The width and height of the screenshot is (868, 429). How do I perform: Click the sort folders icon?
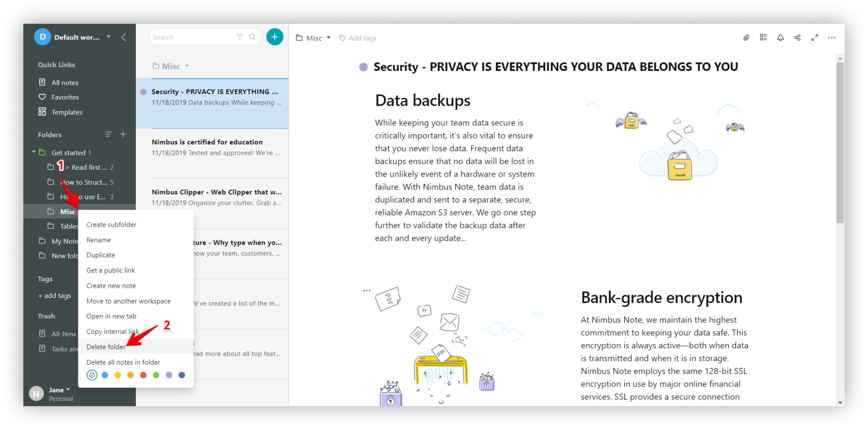(x=108, y=134)
